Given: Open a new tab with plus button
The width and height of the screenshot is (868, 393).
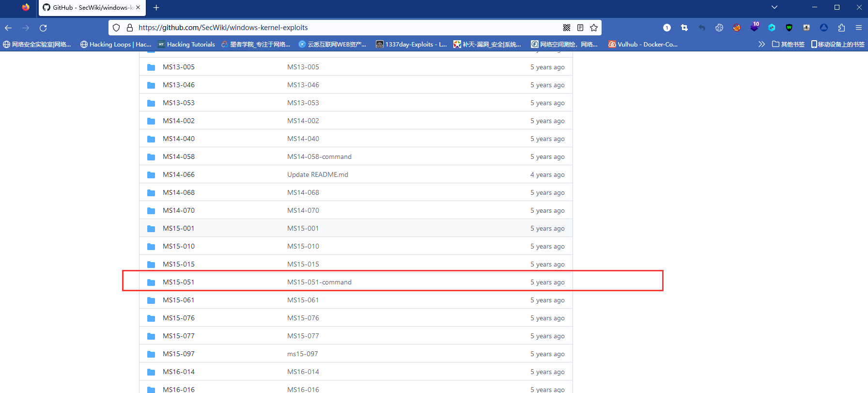Looking at the screenshot, I should 156,7.
